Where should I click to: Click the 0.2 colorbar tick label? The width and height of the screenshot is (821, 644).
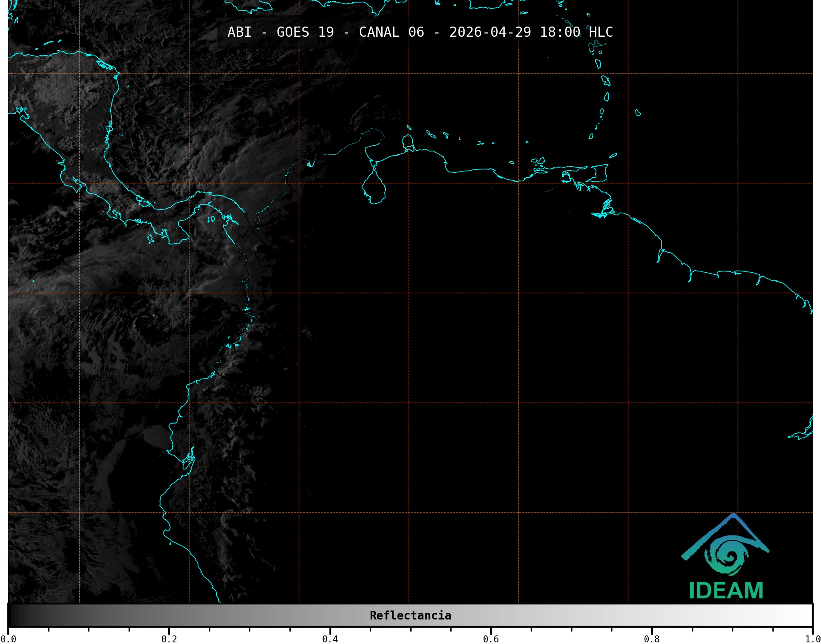coord(169,639)
